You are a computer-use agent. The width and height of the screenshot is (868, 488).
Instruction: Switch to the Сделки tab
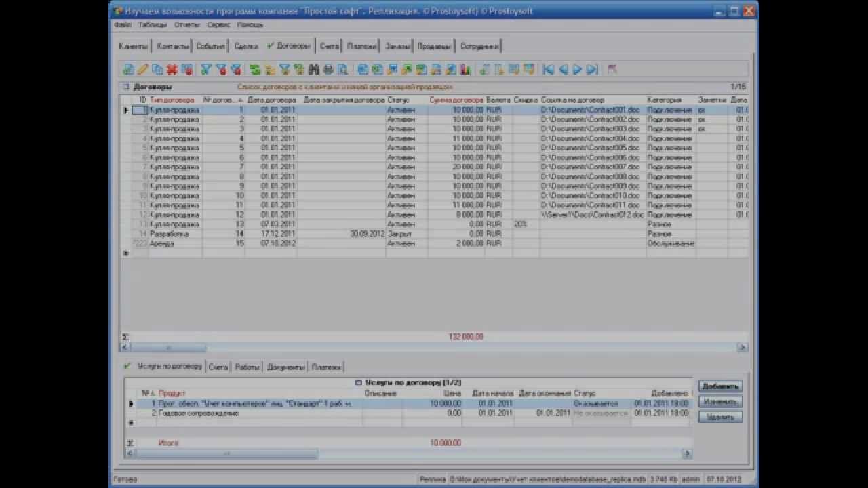point(246,46)
